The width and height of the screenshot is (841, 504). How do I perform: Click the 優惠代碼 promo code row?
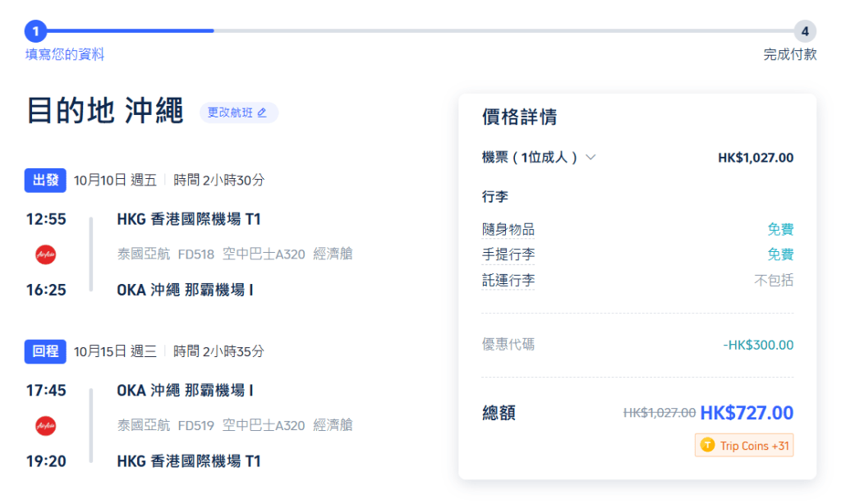508,345
